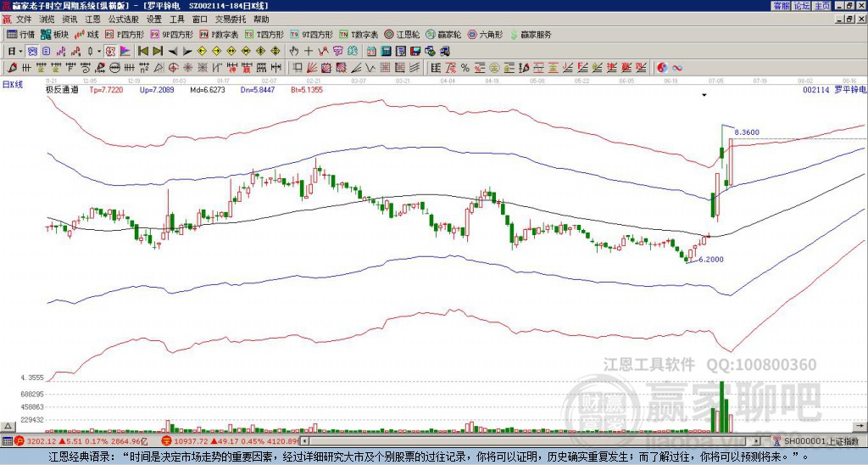Open the P数字表 number table

pos(219,34)
